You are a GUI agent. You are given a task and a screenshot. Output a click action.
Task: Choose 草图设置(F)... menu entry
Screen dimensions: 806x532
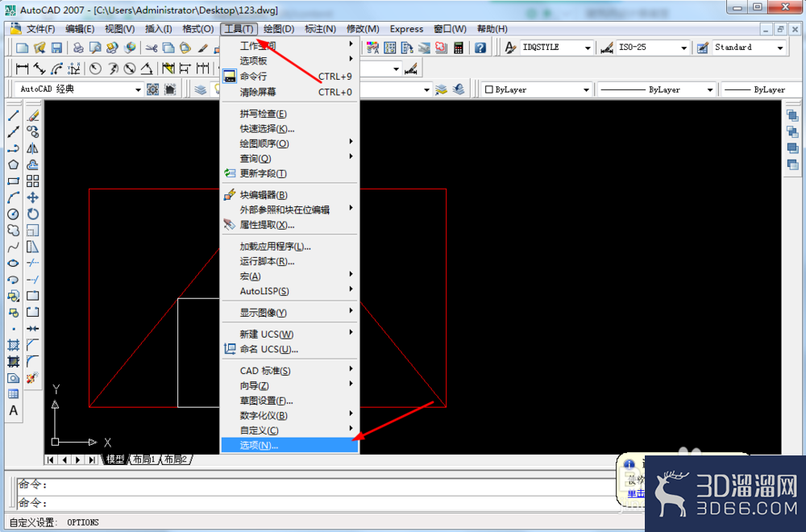290,401
